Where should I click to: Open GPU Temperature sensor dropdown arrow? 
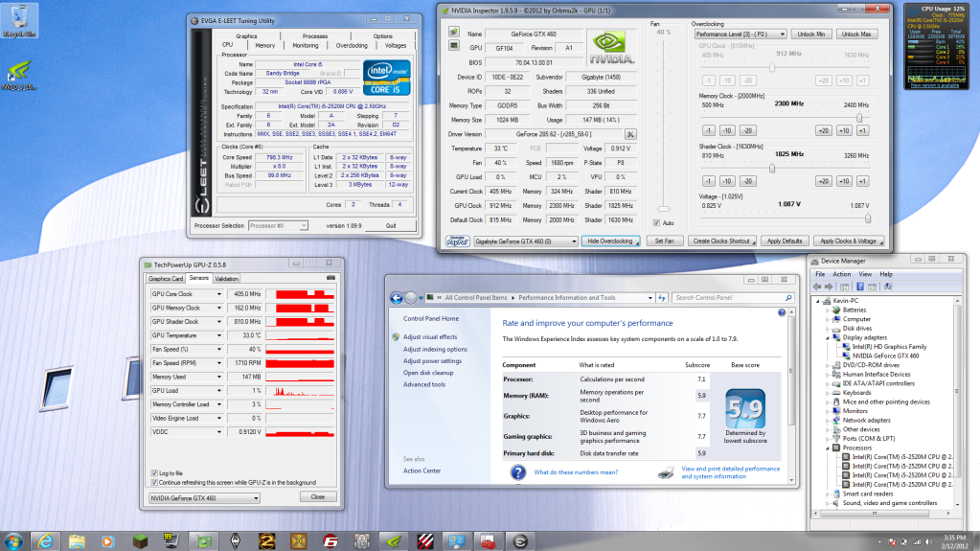pos(218,335)
